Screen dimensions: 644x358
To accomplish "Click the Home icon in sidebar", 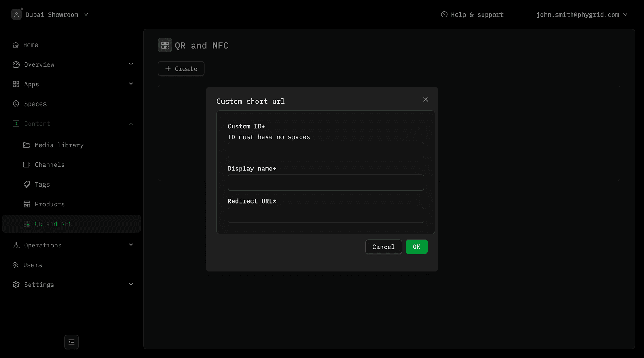I will (x=16, y=45).
